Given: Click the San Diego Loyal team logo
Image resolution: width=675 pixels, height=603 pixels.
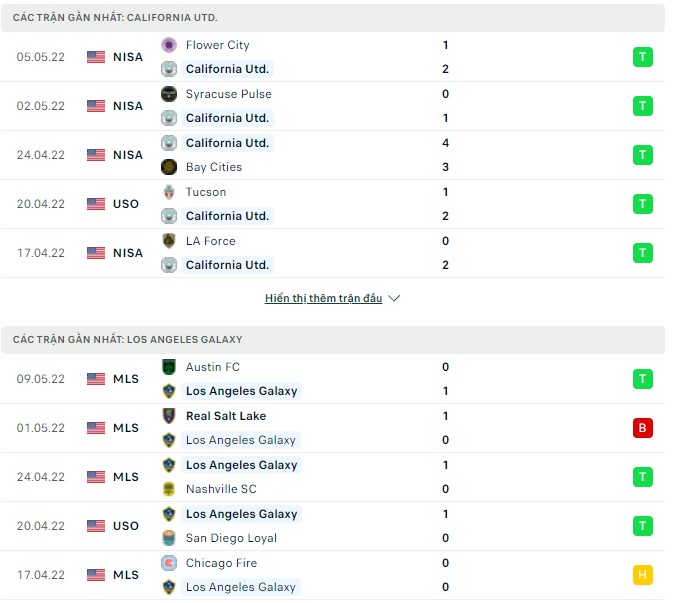Looking at the screenshot, I should click(x=169, y=538).
